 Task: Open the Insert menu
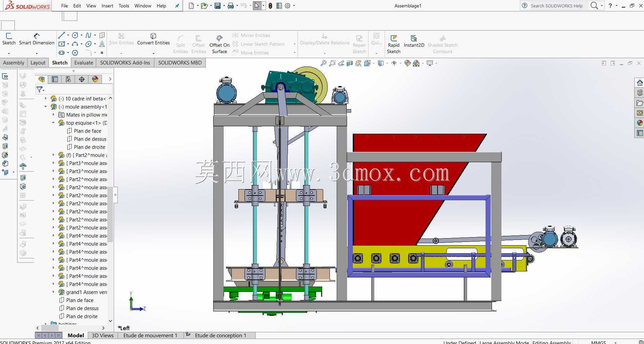click(107, 6)
